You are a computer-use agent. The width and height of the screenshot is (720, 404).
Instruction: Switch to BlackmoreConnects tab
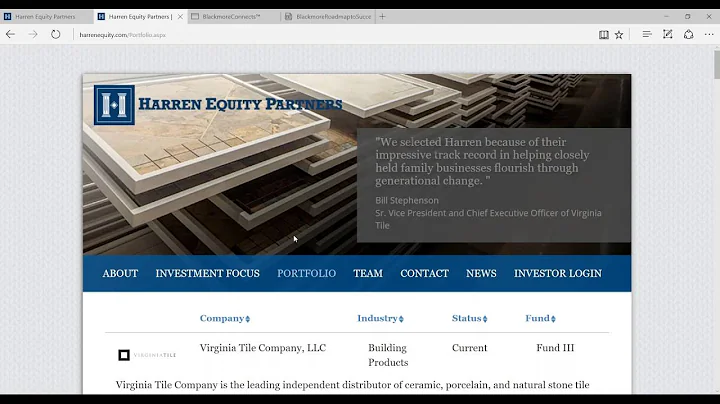(x=232, y=17)
